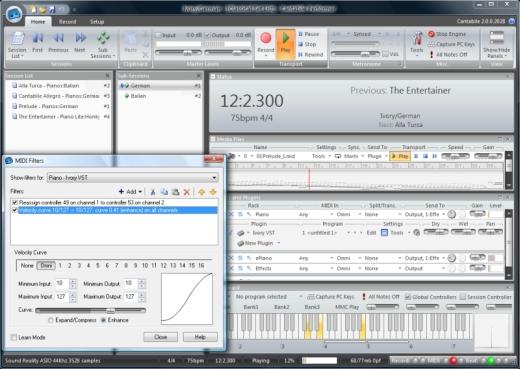Open the 'No program selected' dropdown
Image resolution: width=520 pixels, height=369 pixels.
pos(269,297)
